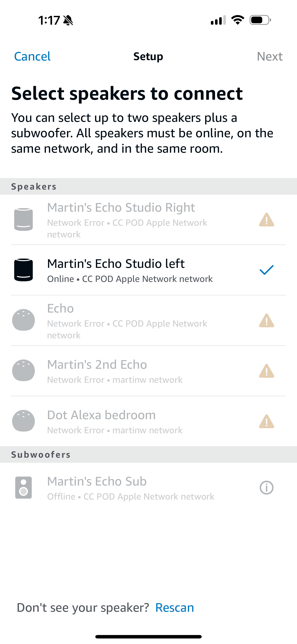This screenshot has width=297, height=644.
Task: Tap warning icon for Martin's 2nd Echo
Action: 267,371
